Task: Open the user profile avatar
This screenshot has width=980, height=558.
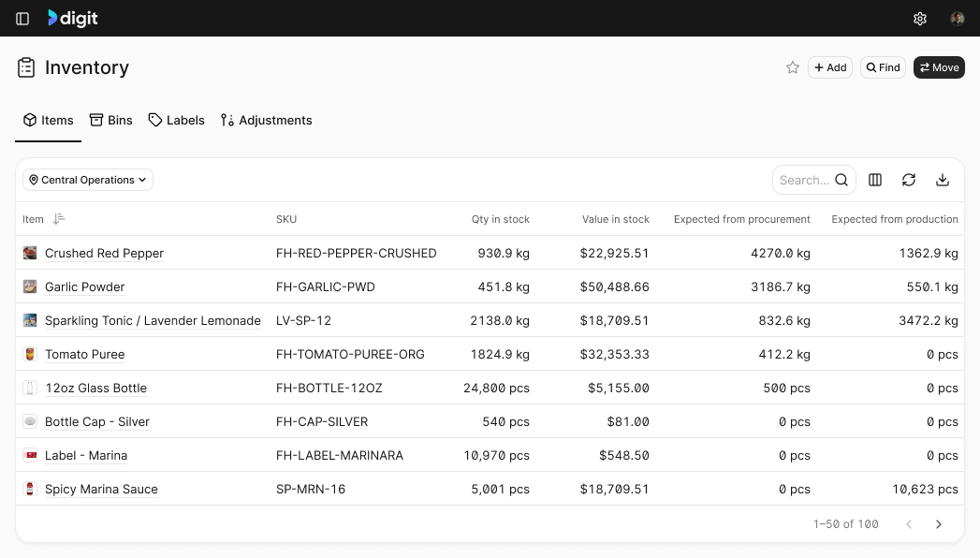Action: 957,19
